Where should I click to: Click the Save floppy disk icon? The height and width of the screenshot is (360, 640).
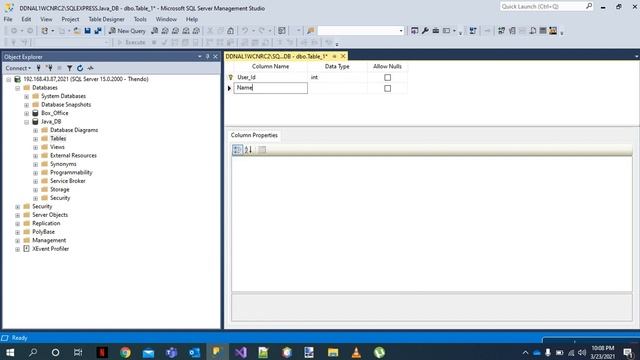87,31
